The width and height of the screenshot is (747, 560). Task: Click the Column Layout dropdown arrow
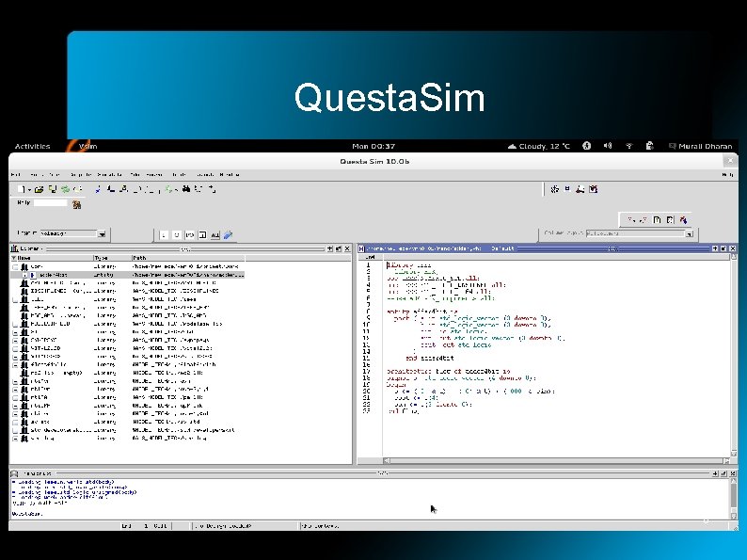coord(689,233)
